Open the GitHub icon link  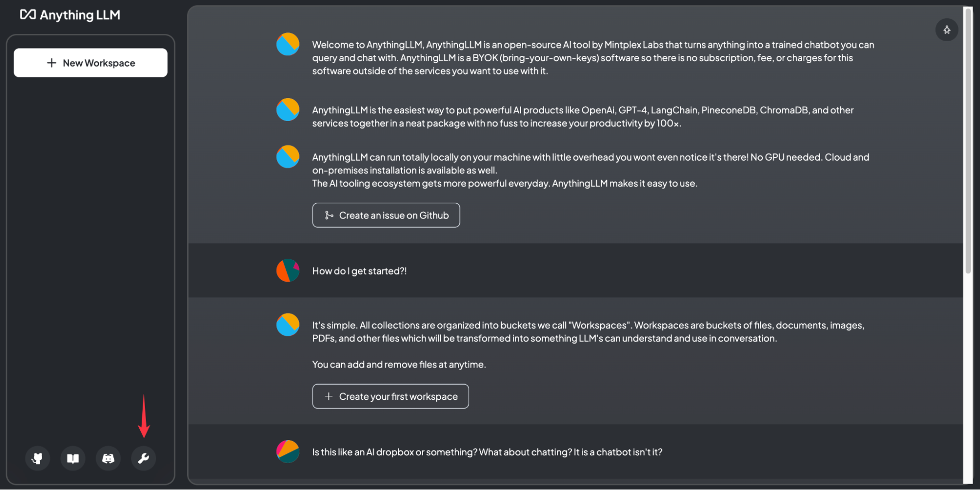[x=37, y=458]
